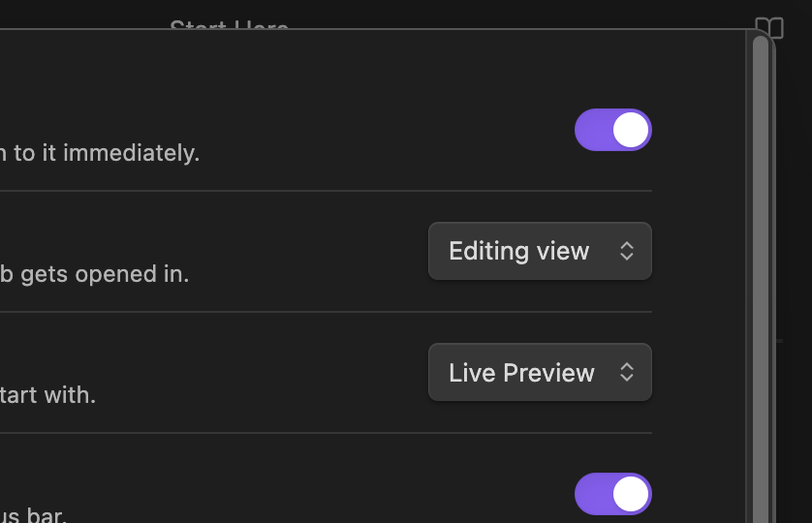The image size is (812, 523).
Task: Click the empty area above the first toggle
Action: coord(388,73)
